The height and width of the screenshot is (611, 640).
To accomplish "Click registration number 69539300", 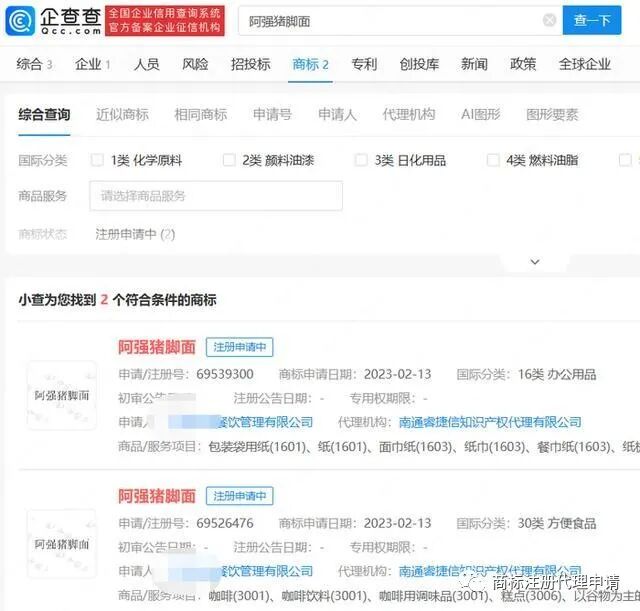I will [x=225, y=374].
